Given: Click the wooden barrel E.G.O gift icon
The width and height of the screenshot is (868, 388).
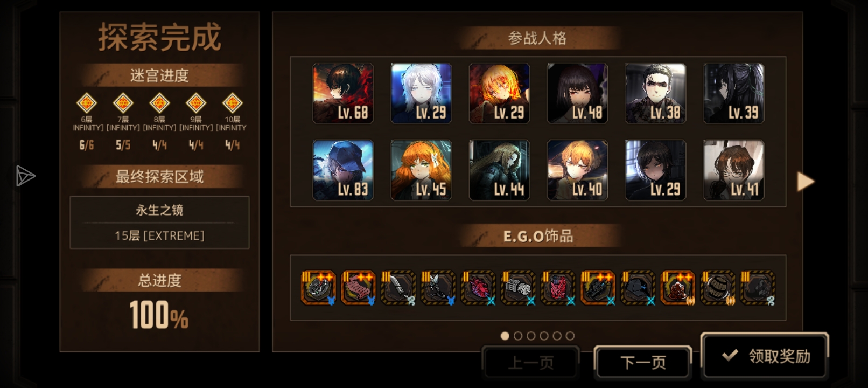Looking at the screenshot, I should [717, 288].
